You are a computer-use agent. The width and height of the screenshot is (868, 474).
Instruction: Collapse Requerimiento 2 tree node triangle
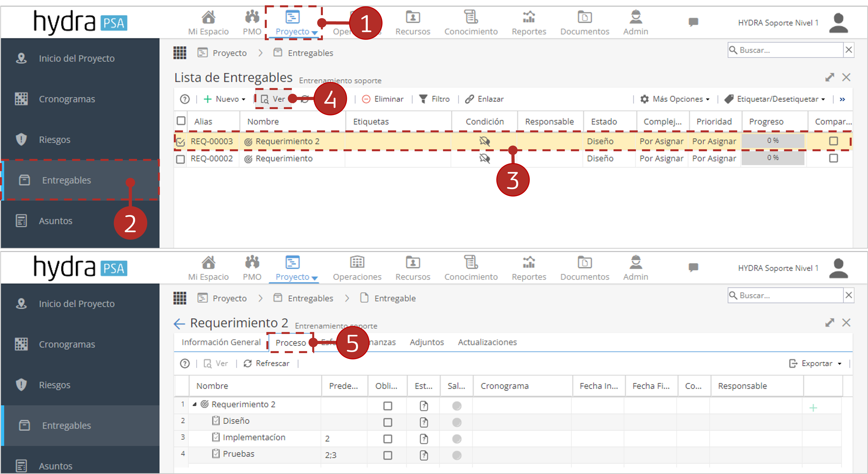pyautogui.click(x=195, y=404)
